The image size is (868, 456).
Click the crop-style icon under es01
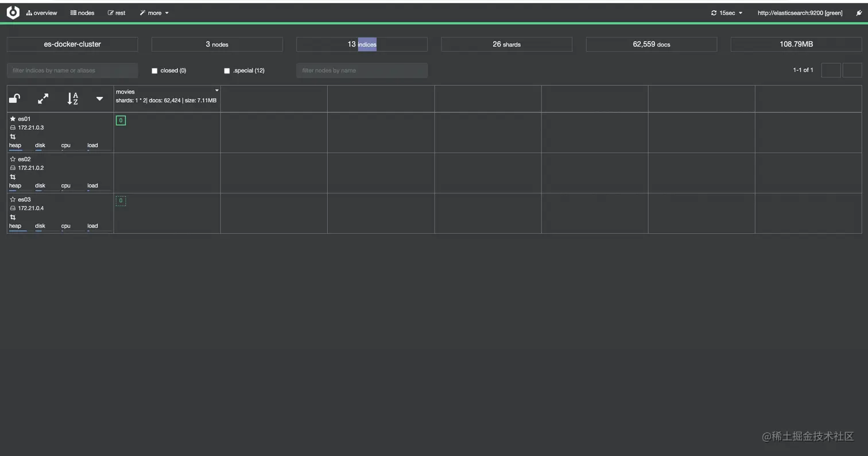13,137
